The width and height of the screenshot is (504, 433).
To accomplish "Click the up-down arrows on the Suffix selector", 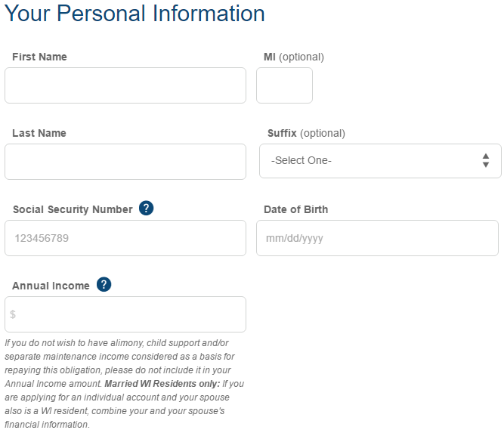I will point(486,160).
